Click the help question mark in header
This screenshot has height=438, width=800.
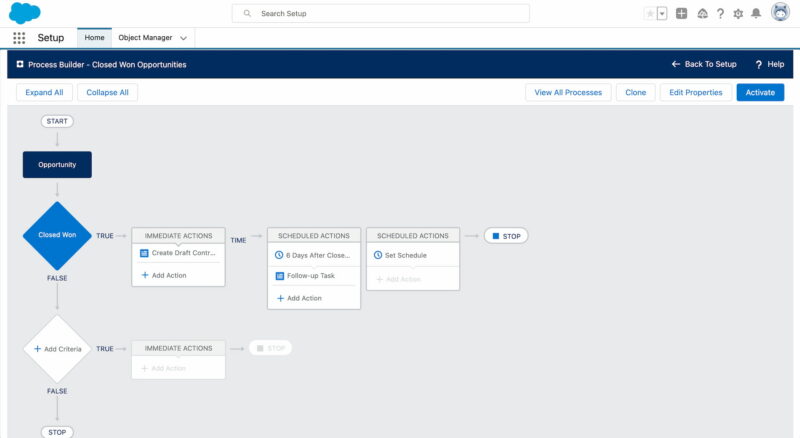(x=720, y=14)
